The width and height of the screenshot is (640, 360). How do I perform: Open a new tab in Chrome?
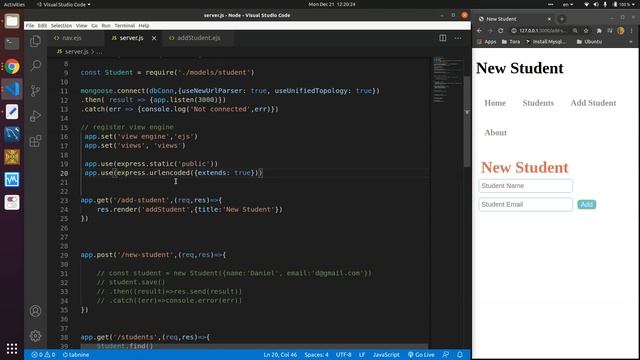coord(562,19)
